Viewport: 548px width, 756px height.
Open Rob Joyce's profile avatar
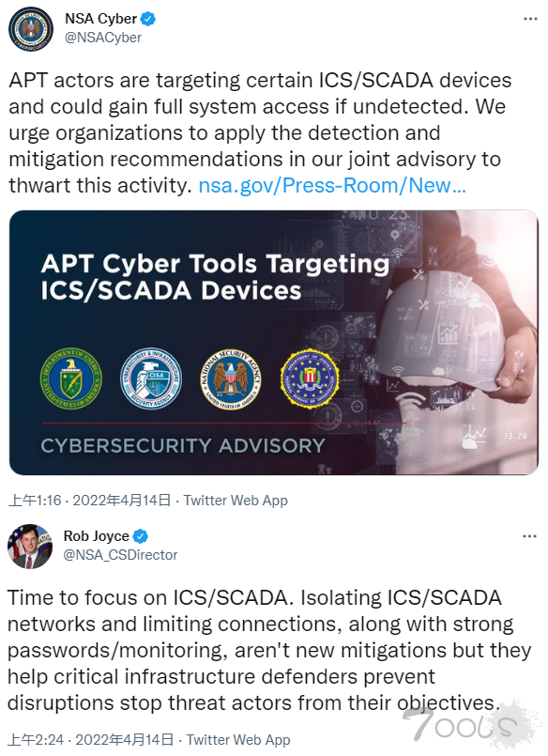pyautogui.click(x=29, y=548)
